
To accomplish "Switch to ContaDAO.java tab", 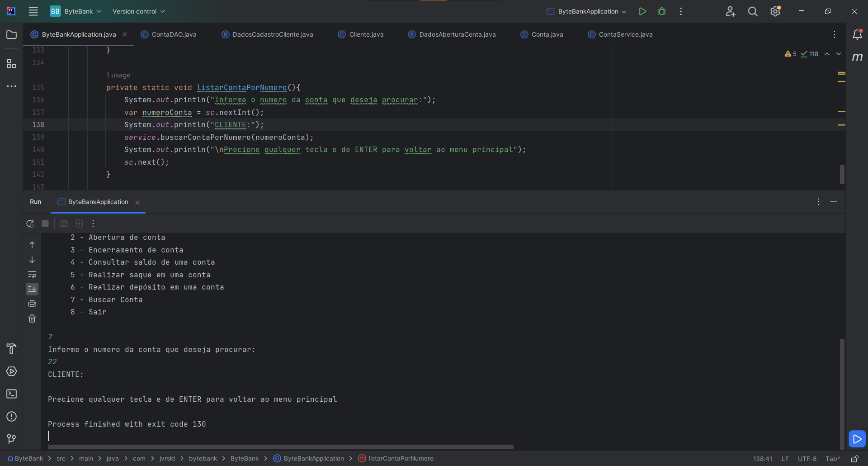I will click(x=169, y=34).
